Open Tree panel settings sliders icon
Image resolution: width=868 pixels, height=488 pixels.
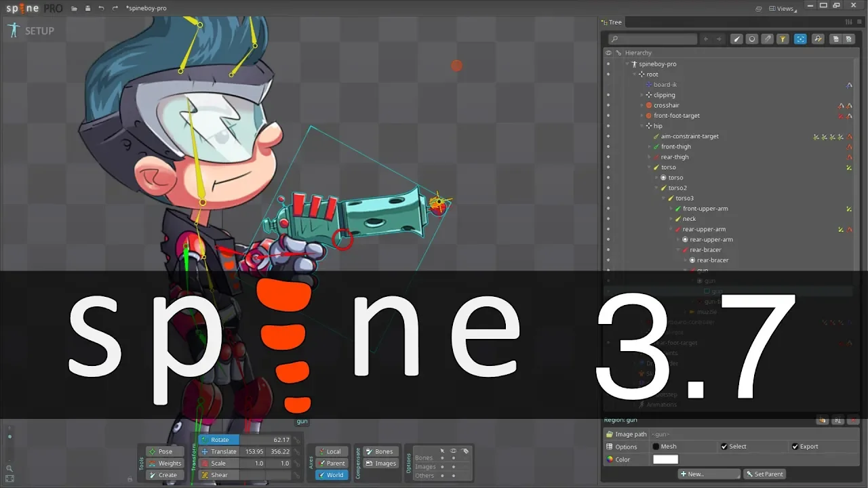click(848, 22)
